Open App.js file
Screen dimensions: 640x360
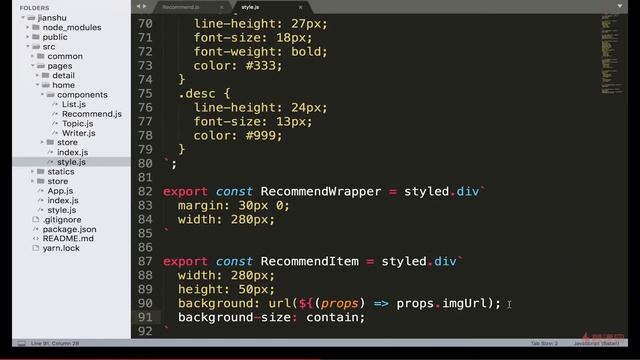[60, 191]
